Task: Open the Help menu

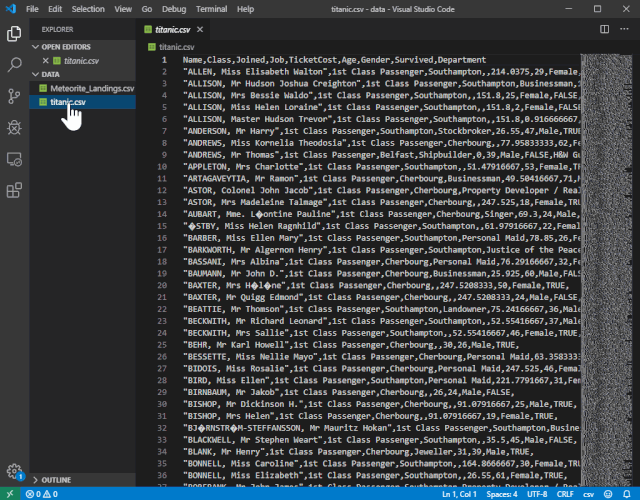Action: 245,9
